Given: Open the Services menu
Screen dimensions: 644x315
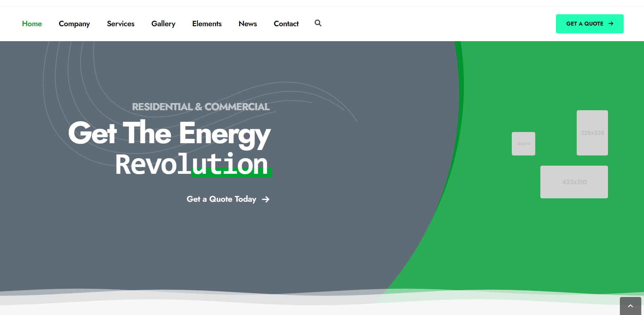Looking at the screenshot, I should (121, 24).
